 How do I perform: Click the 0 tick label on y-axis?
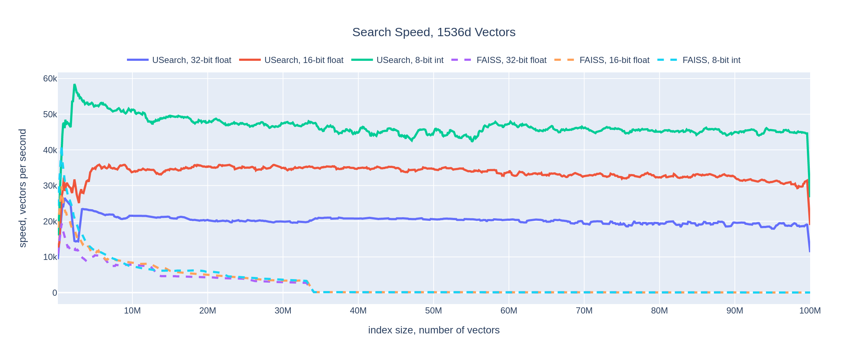55,293
